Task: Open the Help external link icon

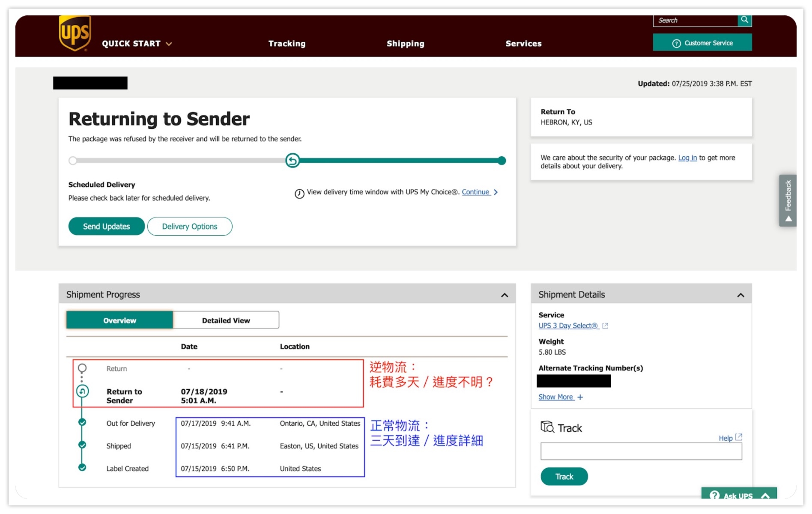Action: coord(738,437)
